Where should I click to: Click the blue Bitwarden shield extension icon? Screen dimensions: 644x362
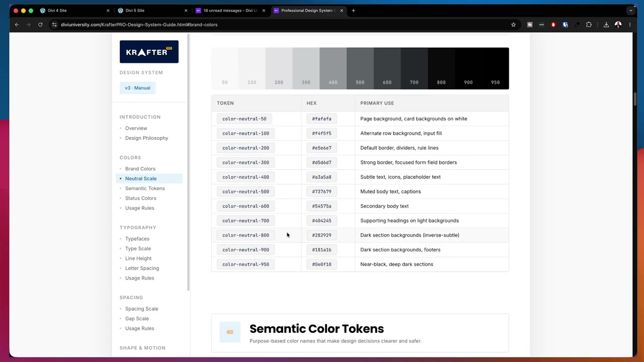[x=566, y=25]
